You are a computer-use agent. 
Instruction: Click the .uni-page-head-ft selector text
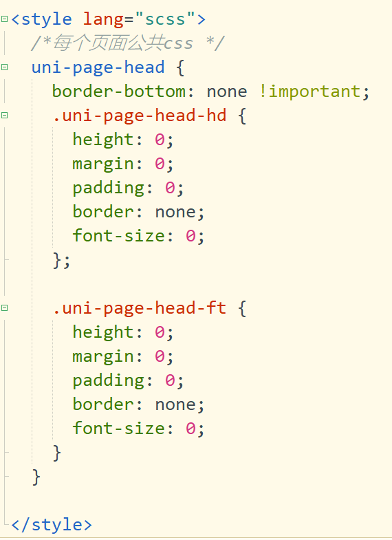click(x=140, y=308)
